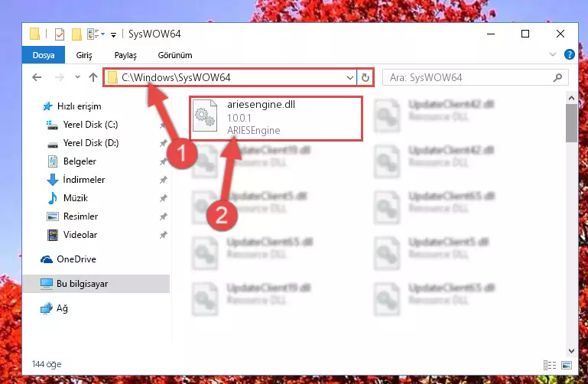Customize Quick Access Toolbar dropdown

(113, 35)
